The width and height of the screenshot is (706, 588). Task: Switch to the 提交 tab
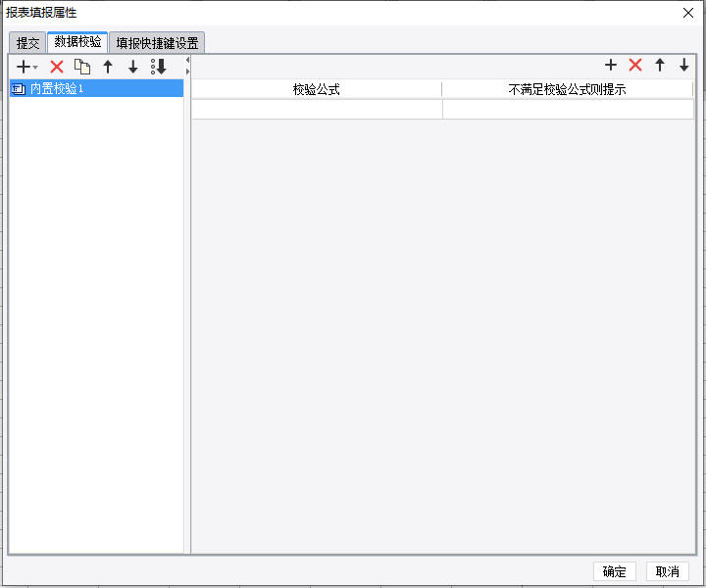[x=27, y=43]
